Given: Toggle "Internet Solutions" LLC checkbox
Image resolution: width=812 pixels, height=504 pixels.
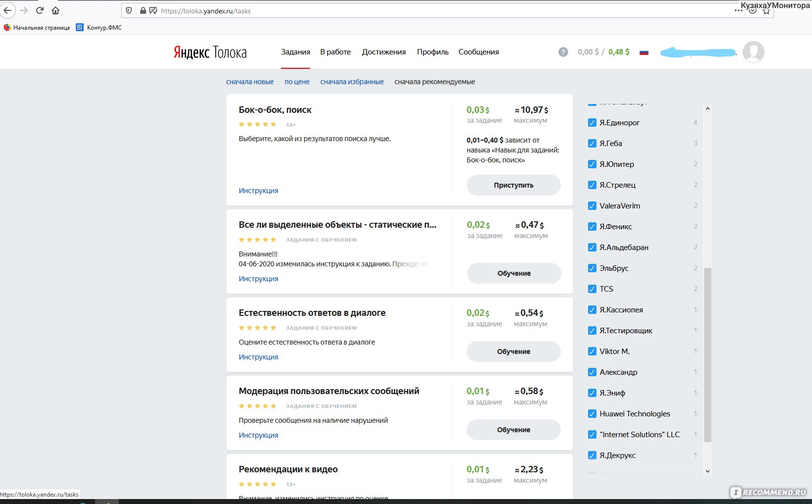Looking at the screenshot, I should (592, 434).
